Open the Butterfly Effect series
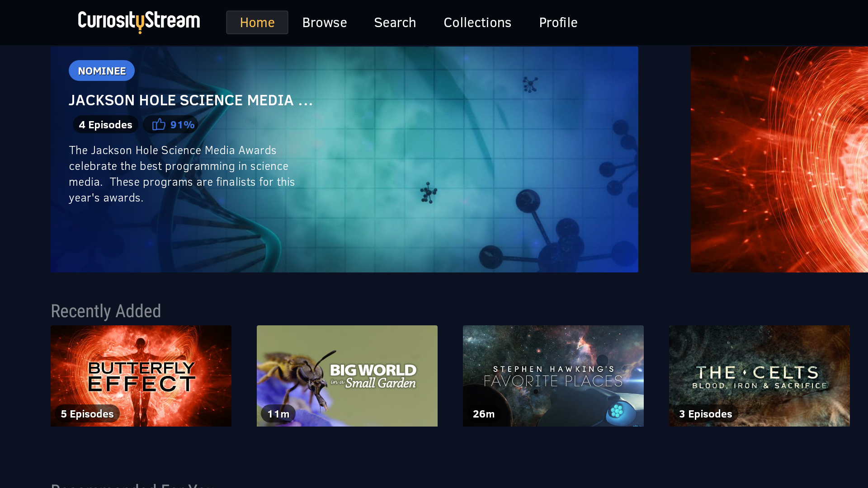 click(x=141, y=375)
